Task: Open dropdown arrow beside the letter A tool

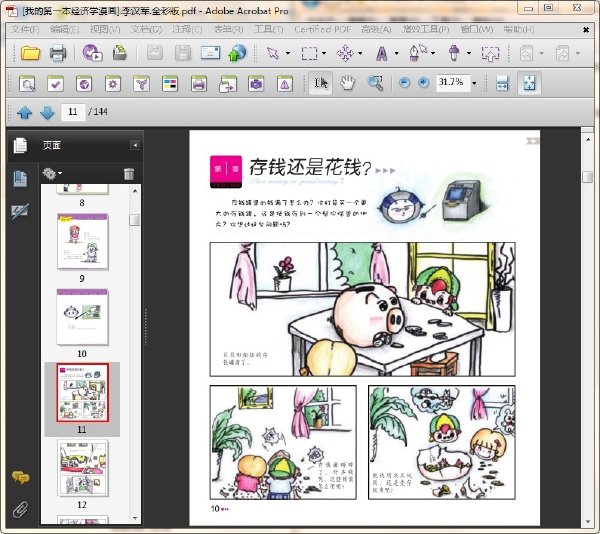Action: pos(396,53)
